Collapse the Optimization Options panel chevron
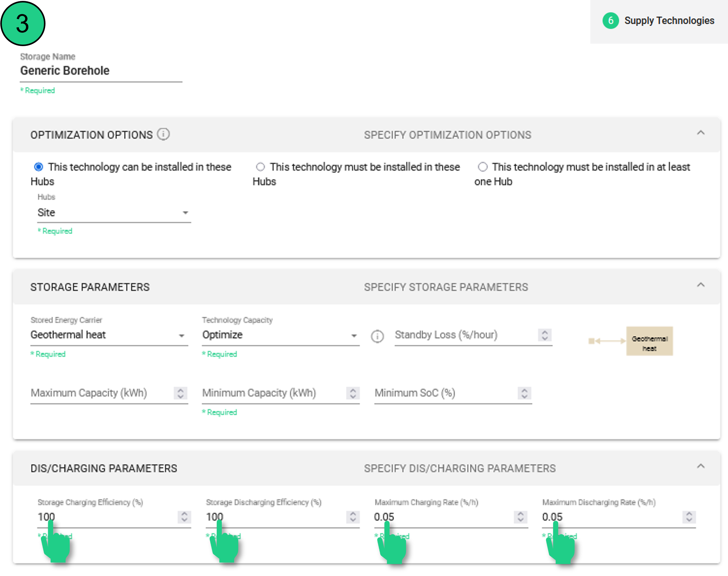728x576 pixels. pos(701,133)
